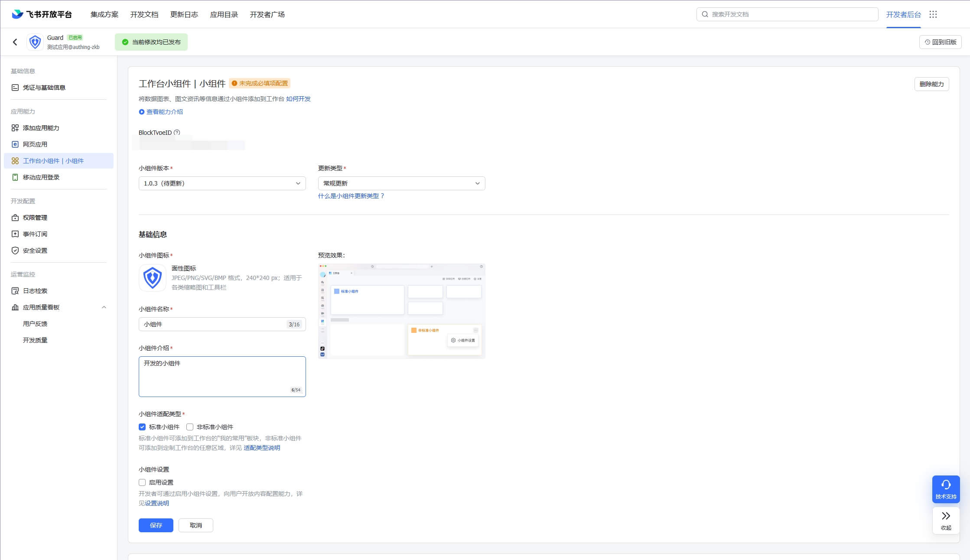
Task: Click the 预览效果 preview thumbnail
Action: click(x=401, y=311)
